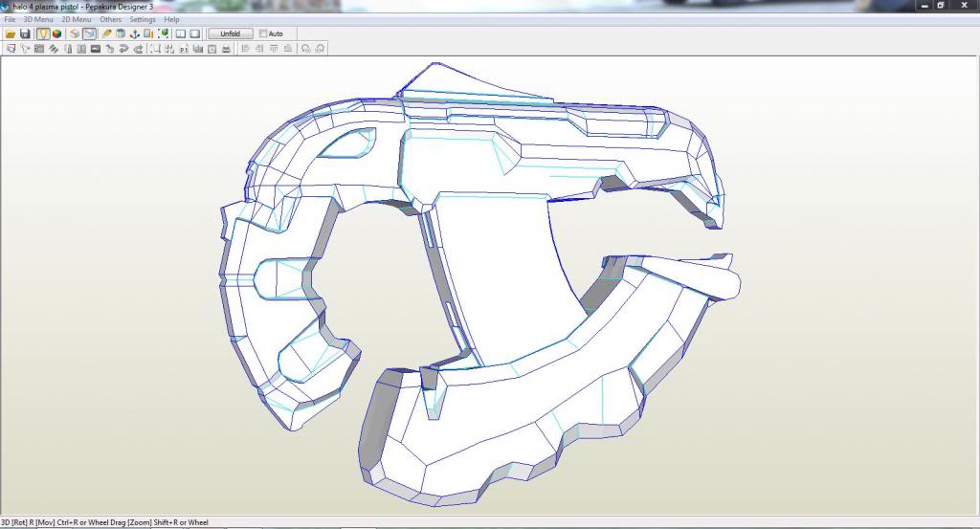Toggle the highlighted edge display icon
Screen dimensions: 980x529
tap(89, 33)
